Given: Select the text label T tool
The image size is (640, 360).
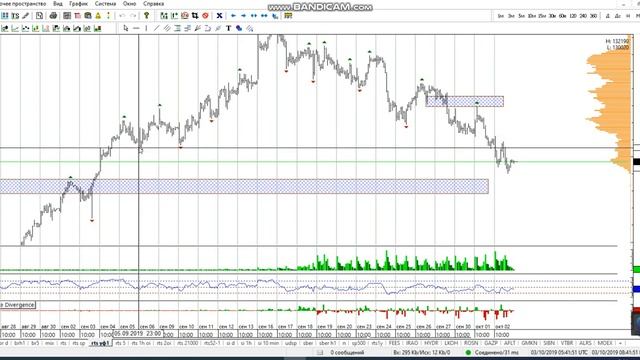Looking at the screenshot, I should click(229, 28).
